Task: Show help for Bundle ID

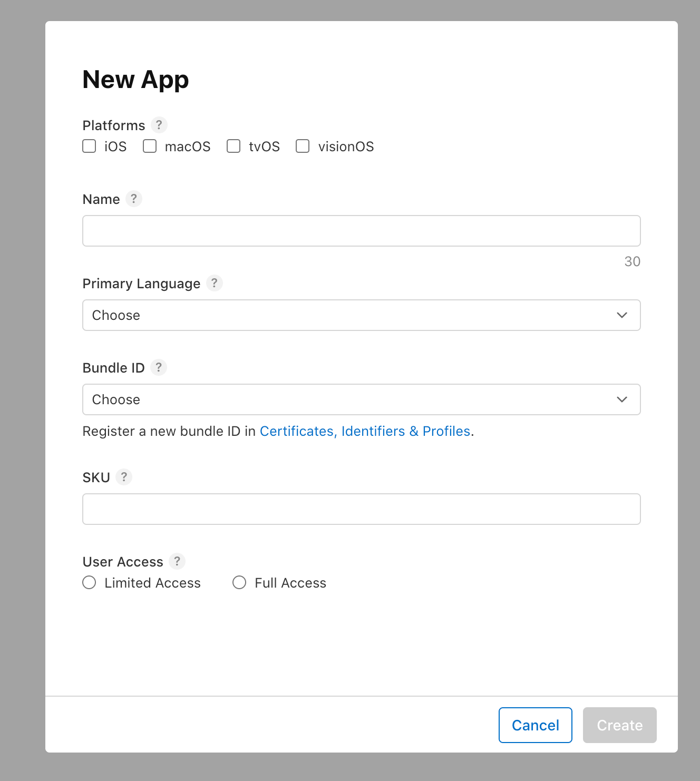Action: tap(158, 367)
